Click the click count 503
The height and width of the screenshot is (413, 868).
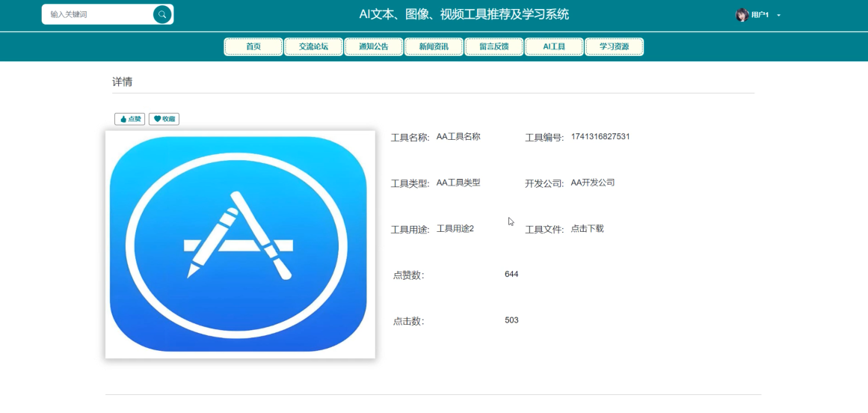(x=511, y=320)
